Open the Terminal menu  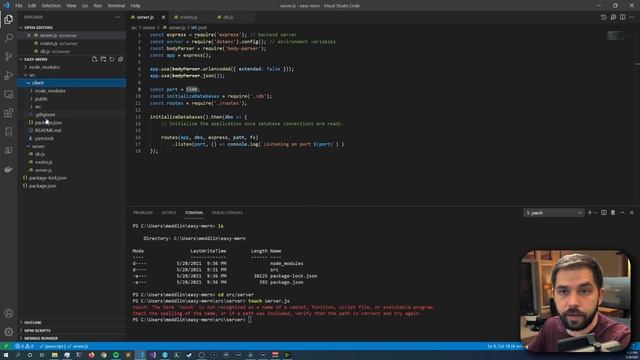pyautogui.click(x=116, y=6)
